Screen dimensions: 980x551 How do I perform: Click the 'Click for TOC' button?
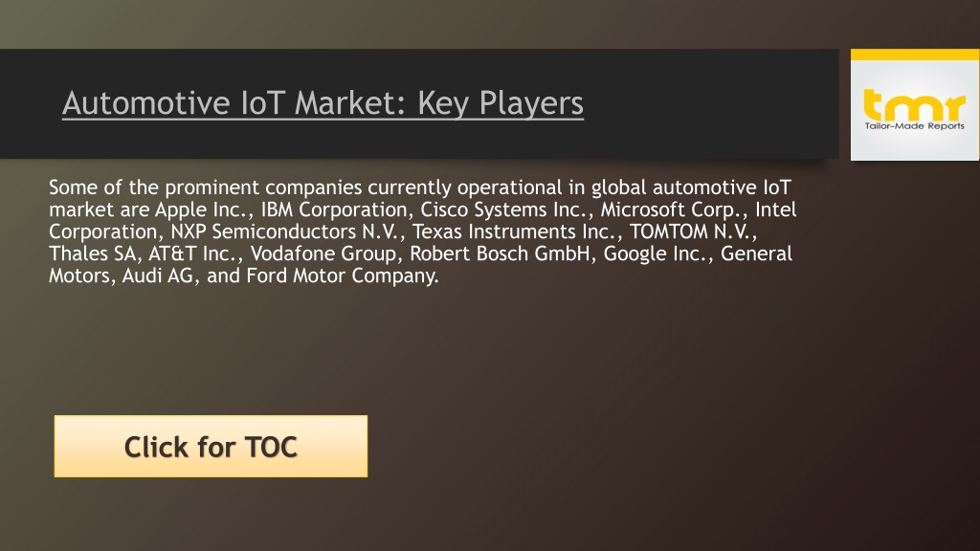[x=211, y=446]
